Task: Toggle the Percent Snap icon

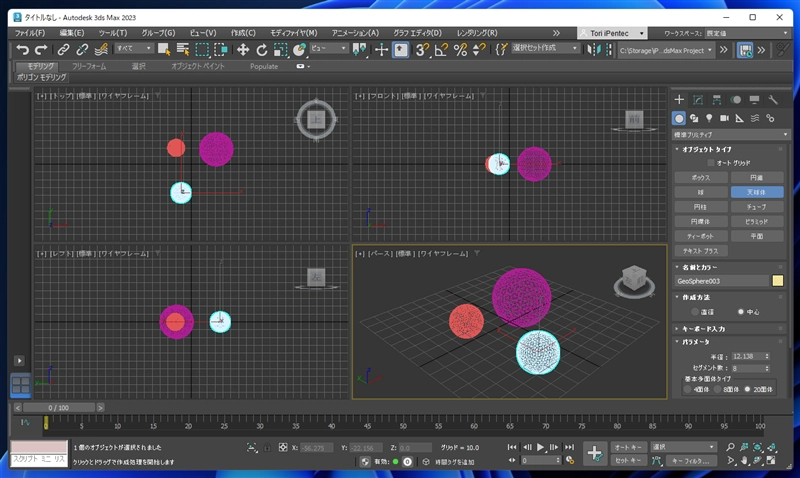Action: 460,49
